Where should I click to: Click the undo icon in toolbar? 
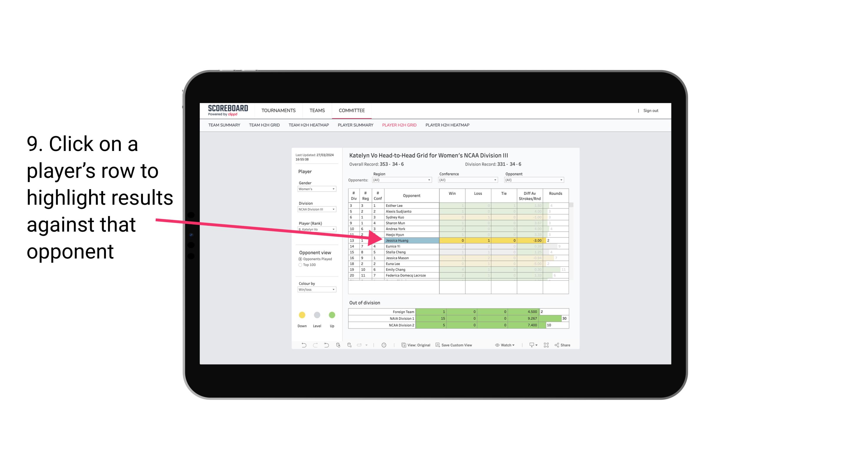pyautogui.click(x=302, y=346)
